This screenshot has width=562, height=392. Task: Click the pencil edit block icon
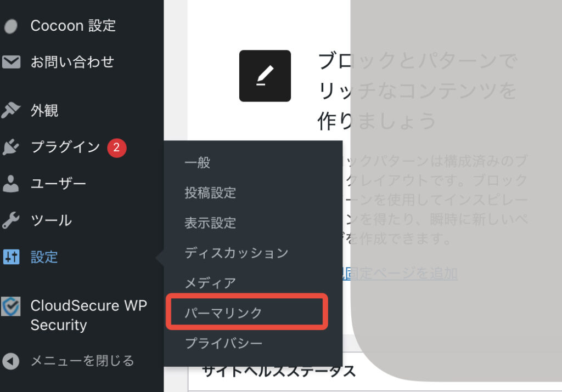click(265, 76)
